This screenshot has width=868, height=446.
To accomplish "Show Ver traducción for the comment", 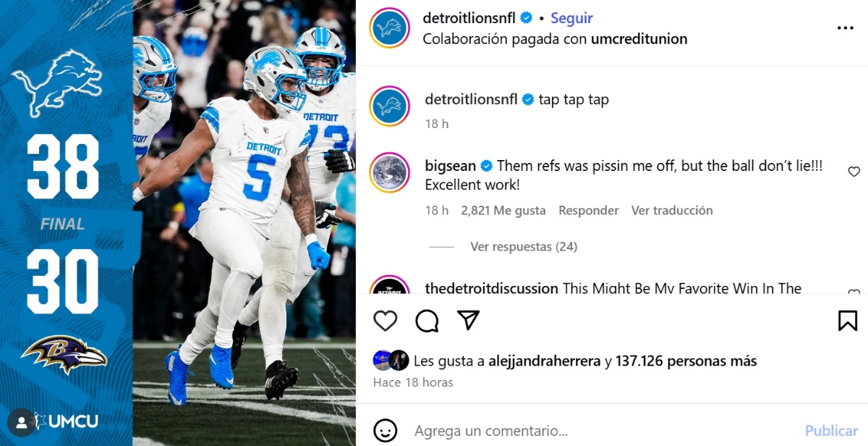I will [672, 211].
